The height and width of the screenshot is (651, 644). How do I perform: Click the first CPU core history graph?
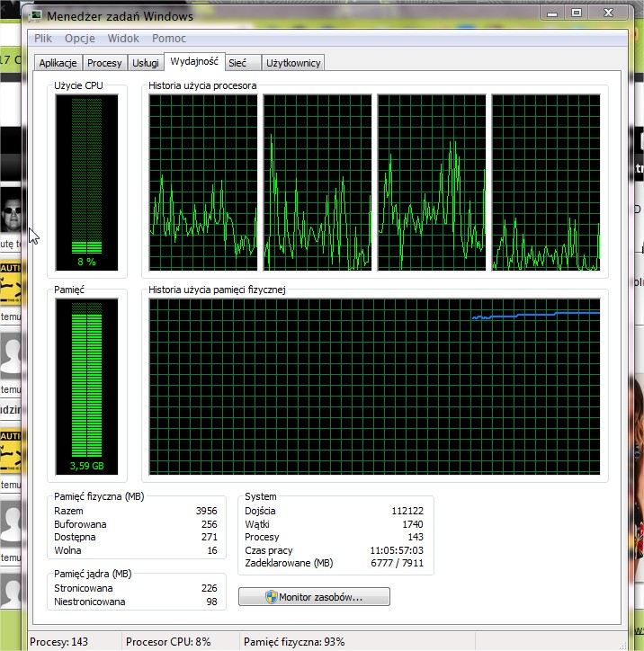pos(203,183)
